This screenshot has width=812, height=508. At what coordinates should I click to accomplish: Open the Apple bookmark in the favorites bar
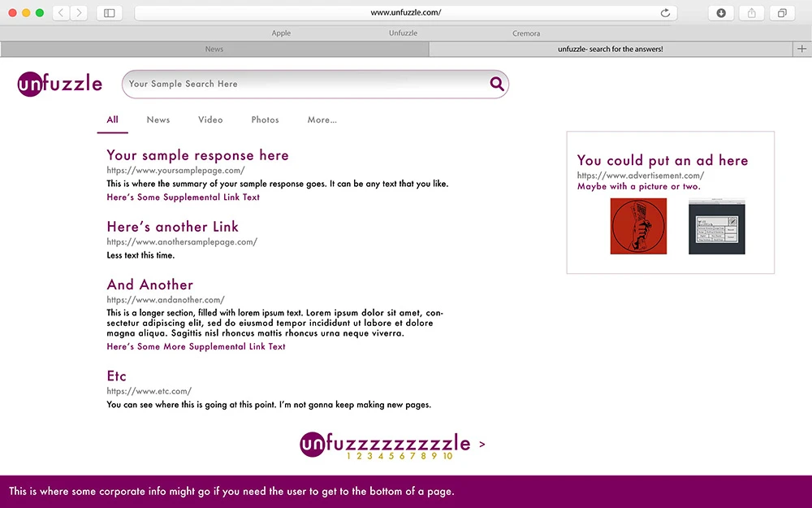click(281, 33)
